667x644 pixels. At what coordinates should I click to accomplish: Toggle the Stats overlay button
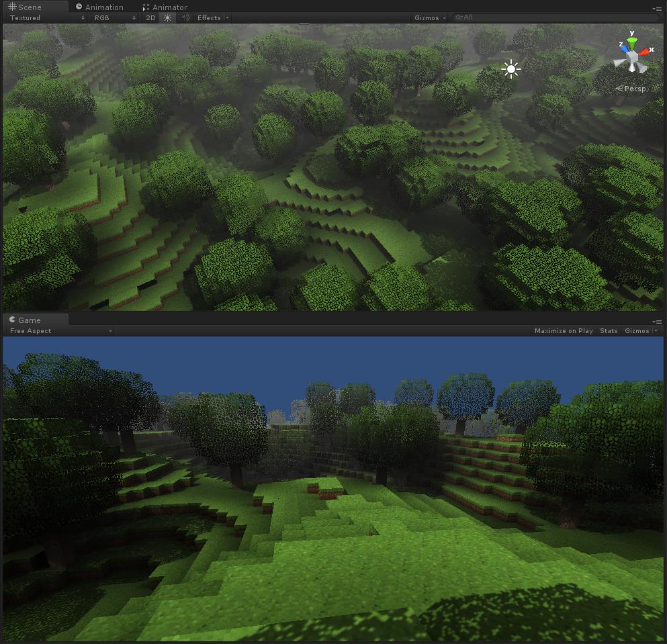tap(609, 331)
